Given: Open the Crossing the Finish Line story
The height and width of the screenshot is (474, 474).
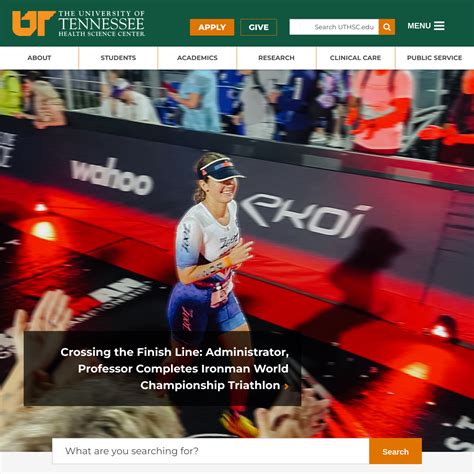Looking at the screenshot, I should point(174,369).
